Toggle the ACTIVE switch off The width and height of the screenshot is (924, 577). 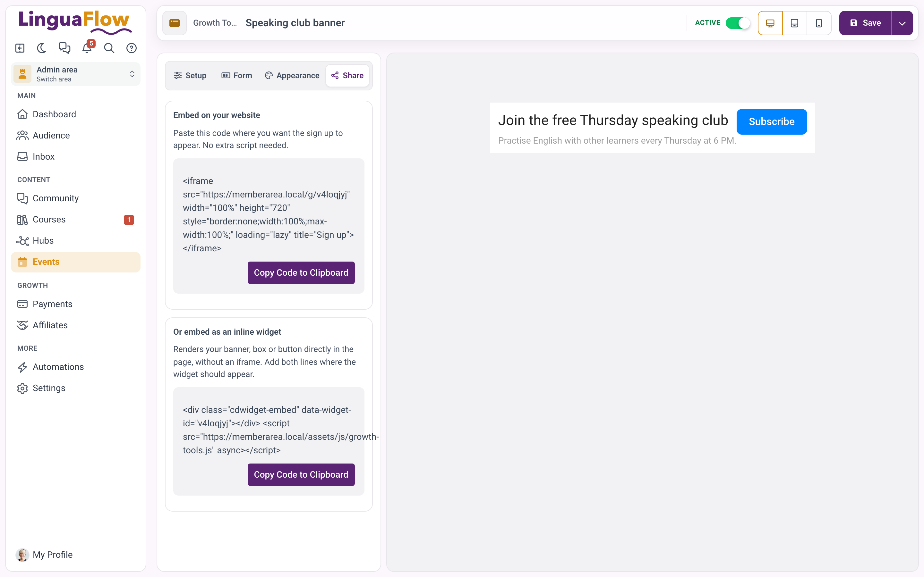tap(738, 23)
